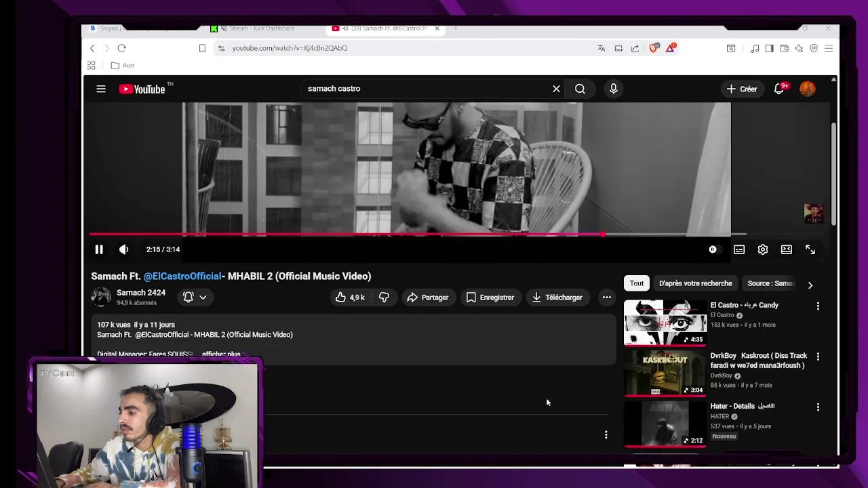Open comments sort options menu

click(x=606, y=435)
